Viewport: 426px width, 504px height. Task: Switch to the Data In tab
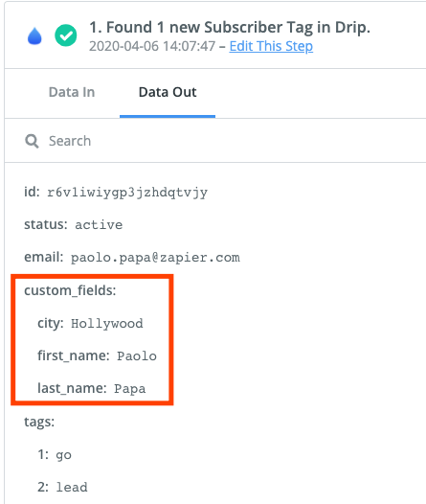[x=72, y=92]
